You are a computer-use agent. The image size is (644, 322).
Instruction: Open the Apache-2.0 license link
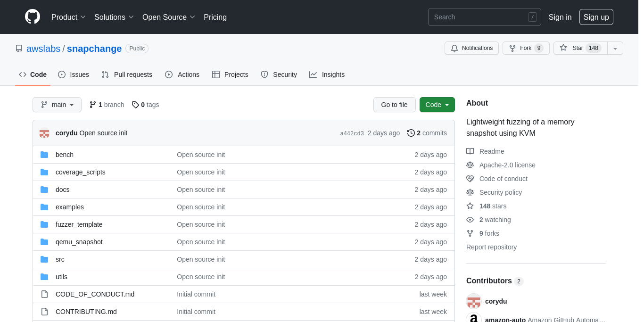(x=507, y=165)
